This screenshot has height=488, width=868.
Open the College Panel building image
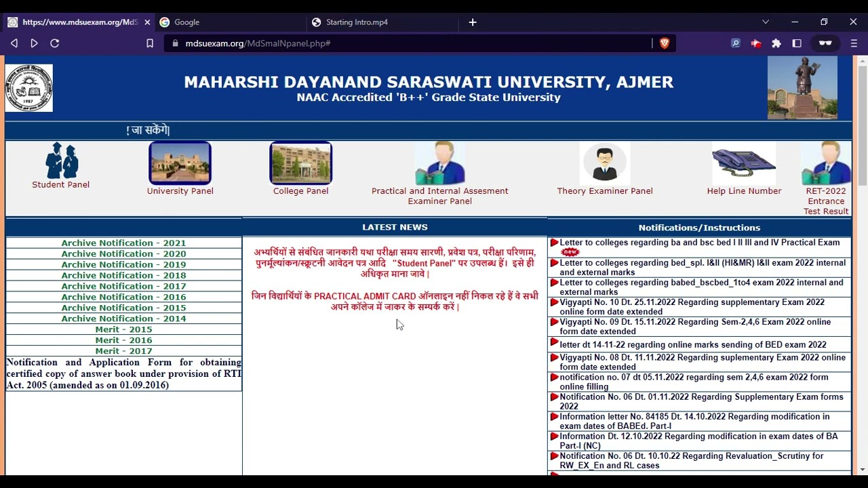pyautogui.click(x=300, y=163)
